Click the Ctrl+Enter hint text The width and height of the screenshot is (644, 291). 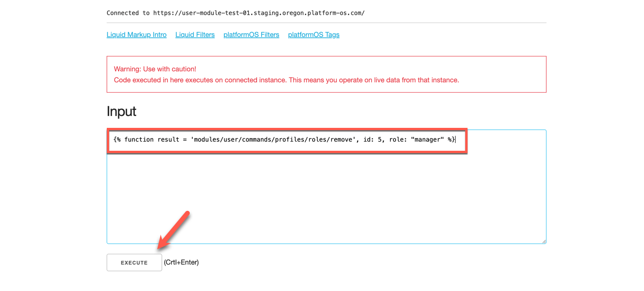click(182, 262)
